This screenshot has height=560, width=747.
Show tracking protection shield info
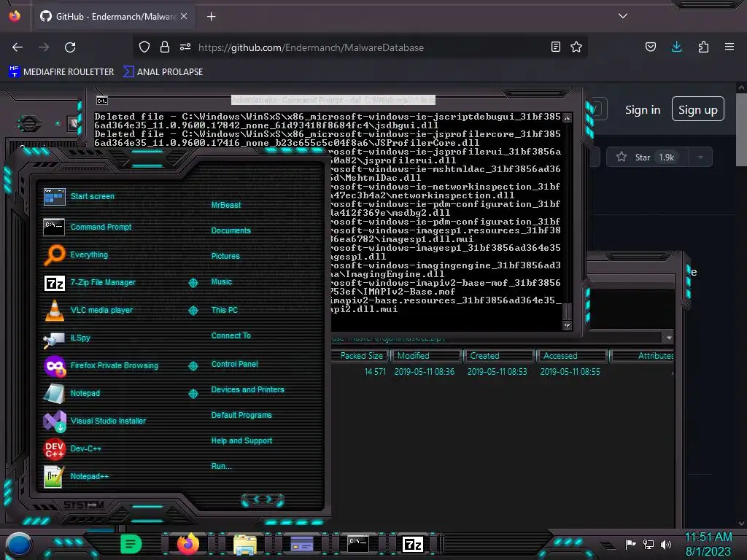point(144,47)
